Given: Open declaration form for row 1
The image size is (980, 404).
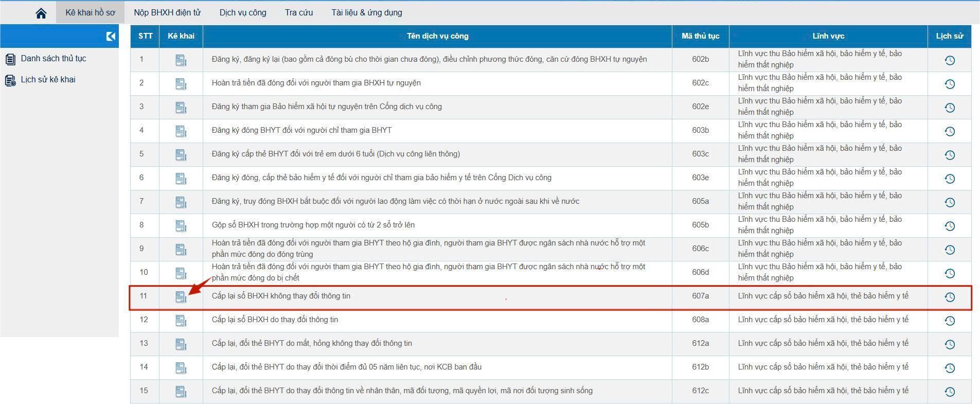Looking at the screenshot, I should 181,60.
